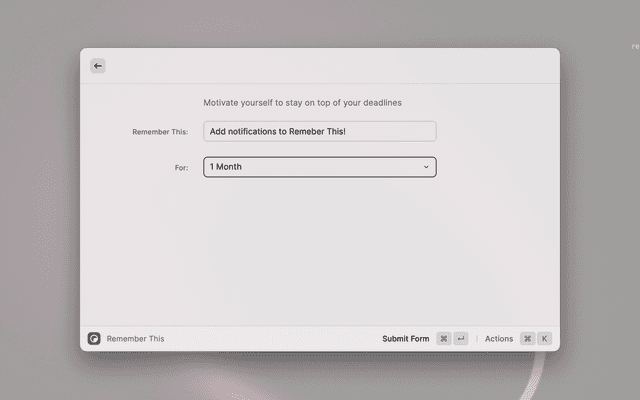Click the Command key icon beside Submit Form
This screenshot has width=640, height=400.
(x=443, y=339)
